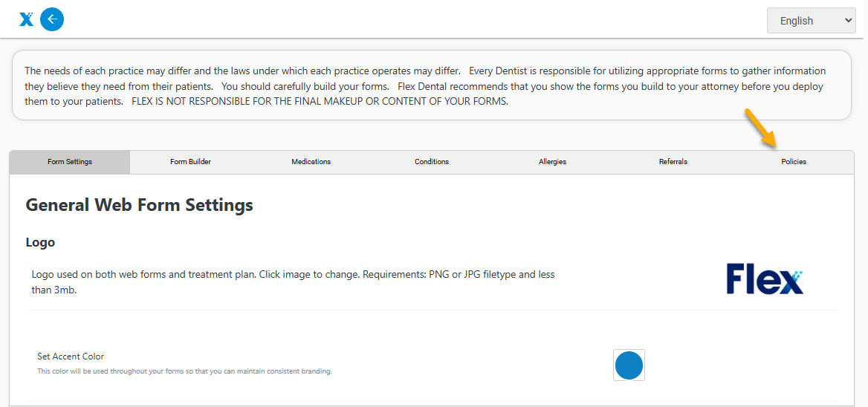Go to the Conditions tab

432,162
